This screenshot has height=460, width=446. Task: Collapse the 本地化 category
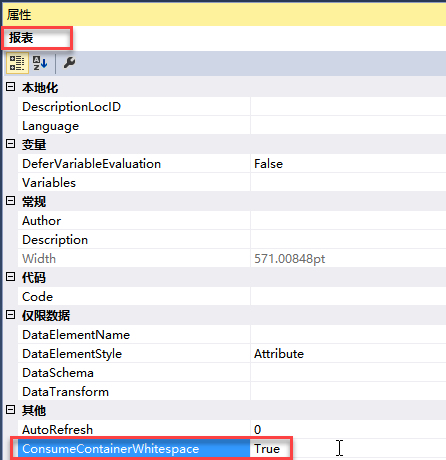coord(11,87)
